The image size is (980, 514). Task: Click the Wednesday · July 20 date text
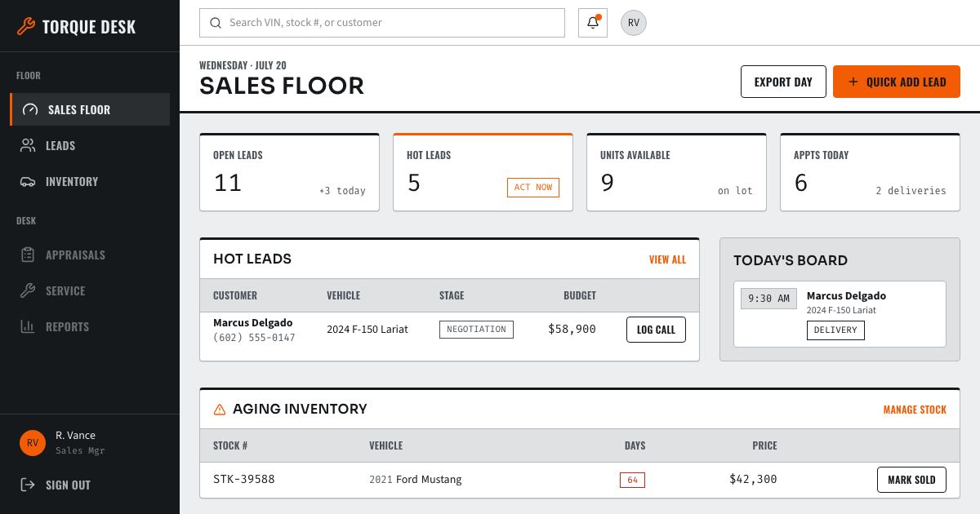[x=243, y=65]
